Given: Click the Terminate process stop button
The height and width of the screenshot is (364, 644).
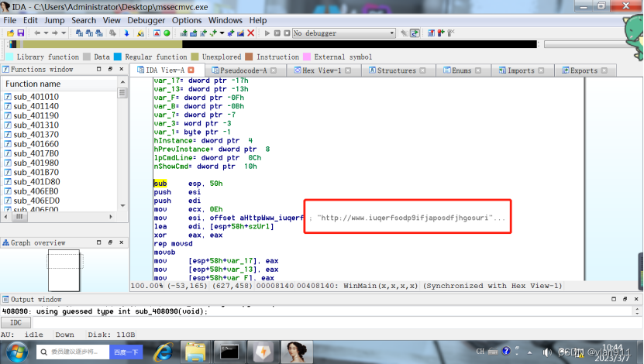Looking at the screenshot, I should point(287,33).
